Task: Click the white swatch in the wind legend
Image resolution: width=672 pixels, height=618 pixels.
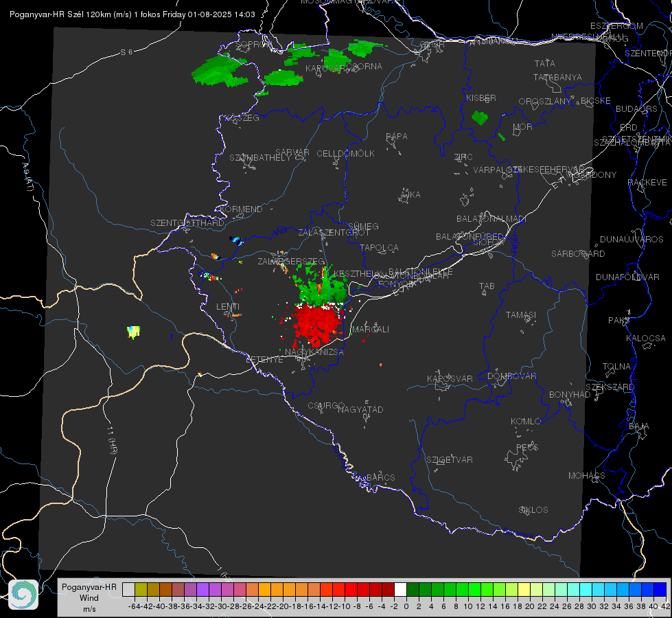Action: [400, 589]
